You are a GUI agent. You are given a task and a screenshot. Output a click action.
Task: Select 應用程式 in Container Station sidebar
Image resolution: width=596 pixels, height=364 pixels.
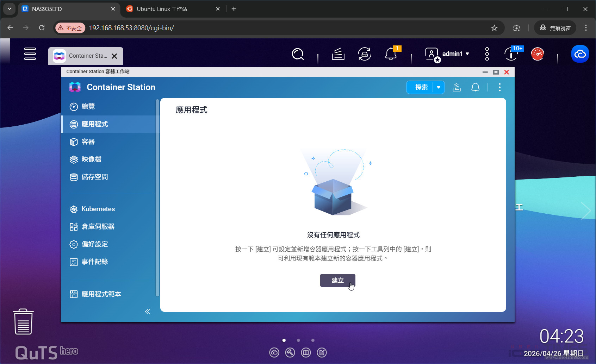tap(94, 124)
